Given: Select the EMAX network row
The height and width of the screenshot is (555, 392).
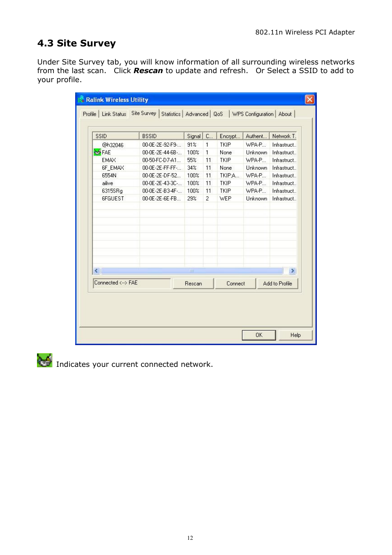Looking at the screenshot, I should click(195, 160).
